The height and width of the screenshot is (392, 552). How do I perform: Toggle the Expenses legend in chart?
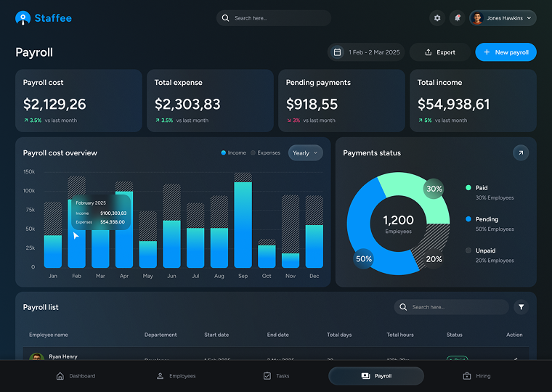(x=265, y=152)
